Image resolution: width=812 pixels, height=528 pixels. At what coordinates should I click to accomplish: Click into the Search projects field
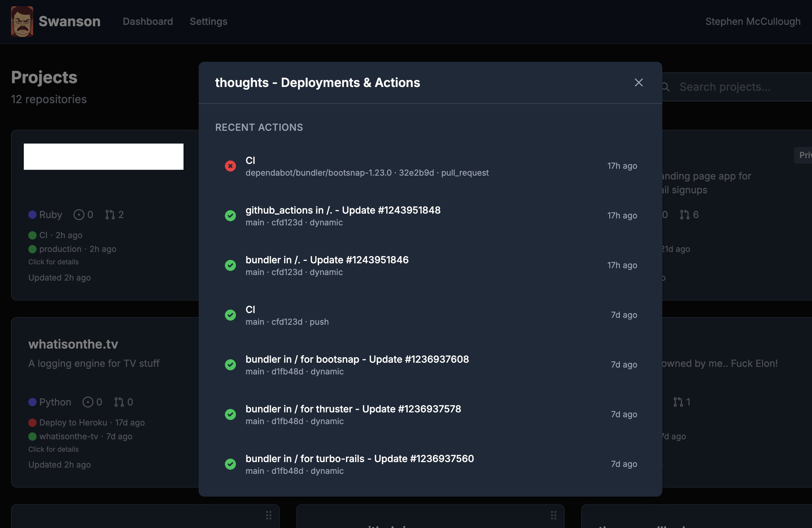(x=724, y=87)
